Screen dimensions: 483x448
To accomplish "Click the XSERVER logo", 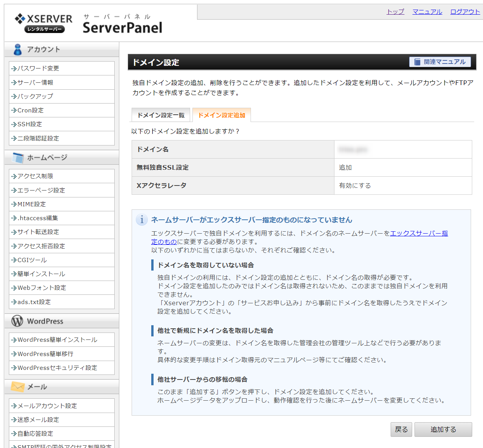I will (43, 23).
